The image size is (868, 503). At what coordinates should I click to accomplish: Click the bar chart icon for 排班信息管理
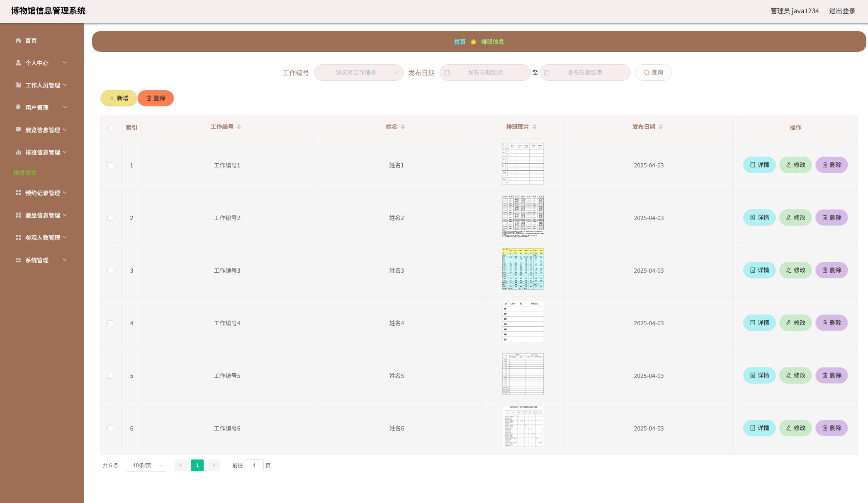(x=18, y=152)
